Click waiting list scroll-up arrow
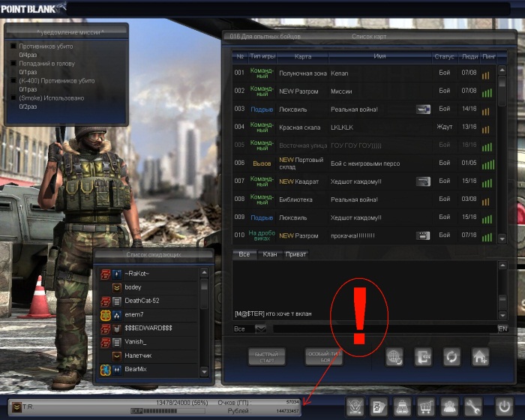 coord(204,273)
